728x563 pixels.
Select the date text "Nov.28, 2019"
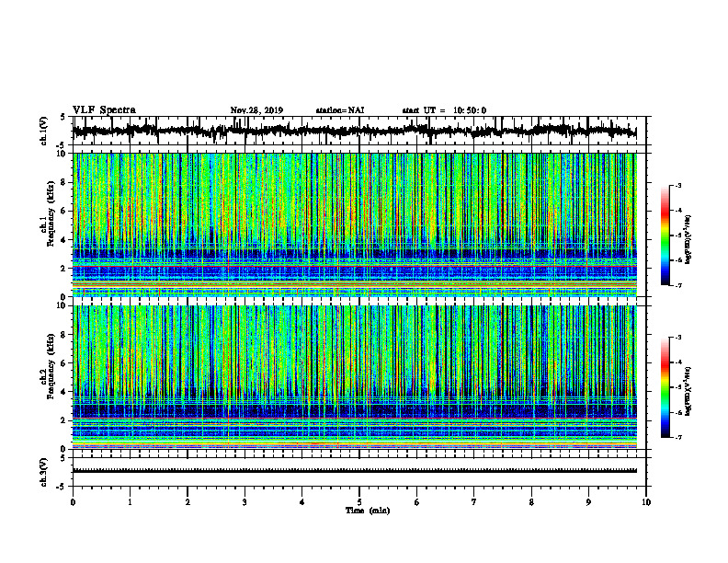click(x=256, y=110)
